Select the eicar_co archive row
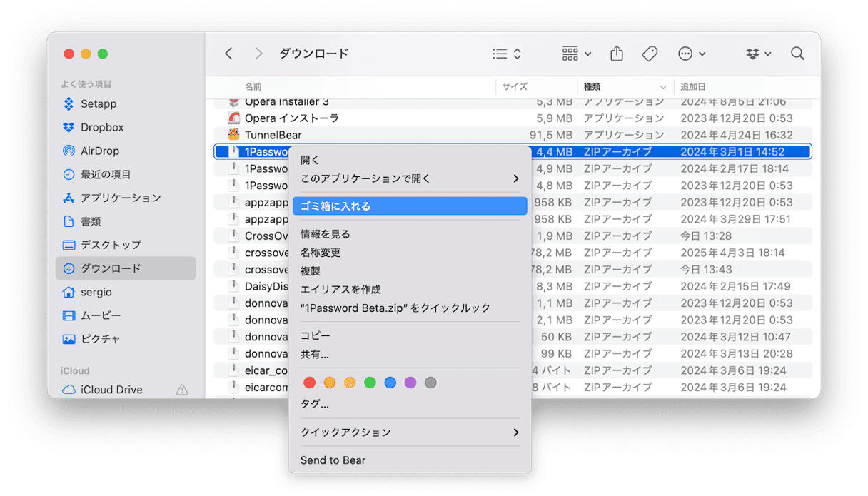Viewport: 868px width, 496px height. point(513,370)
